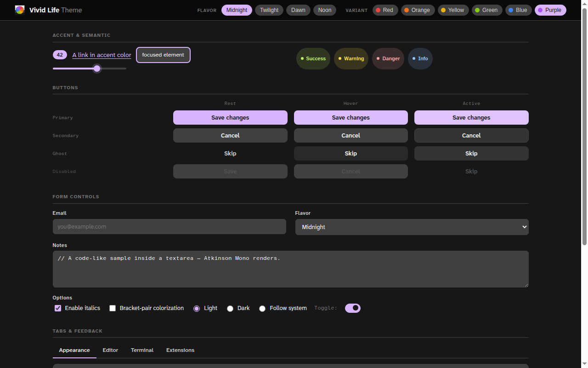This screenshot has height=368, width=588.
Task: Switch to the Terminal tab
Action: coord(142,350)
